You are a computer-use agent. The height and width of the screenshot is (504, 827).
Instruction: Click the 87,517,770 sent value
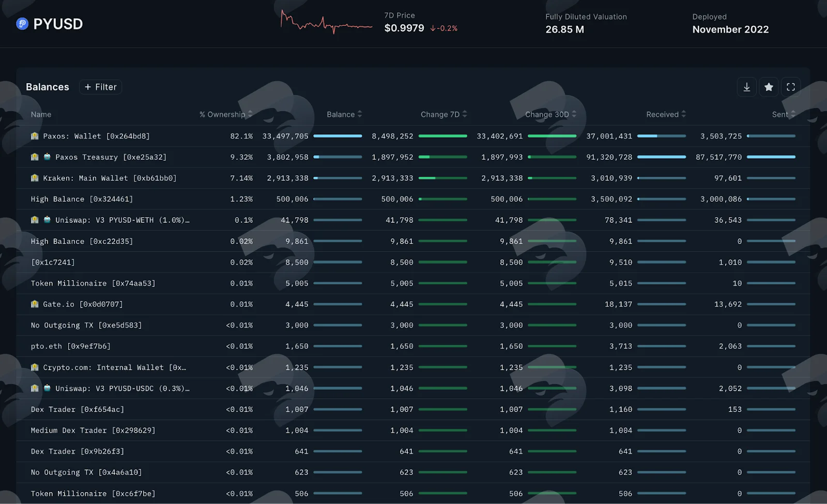tap(719, 157)
